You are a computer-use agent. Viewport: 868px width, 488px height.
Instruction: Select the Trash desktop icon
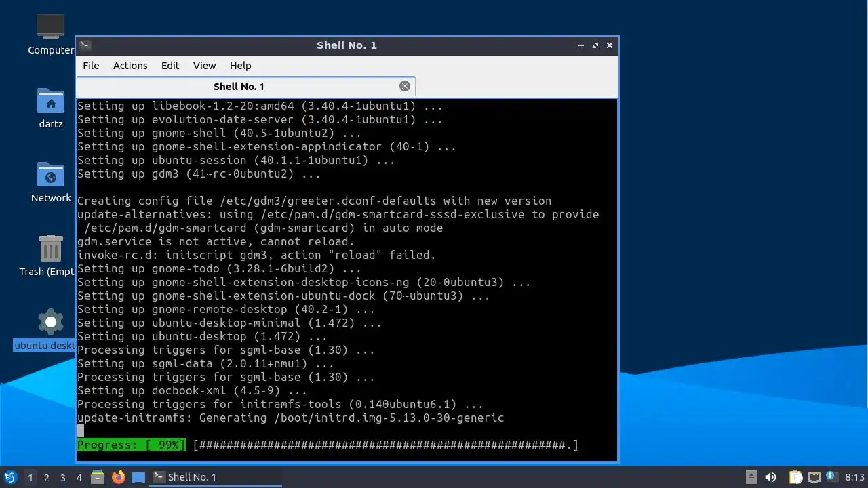click(x=47, y=256)
